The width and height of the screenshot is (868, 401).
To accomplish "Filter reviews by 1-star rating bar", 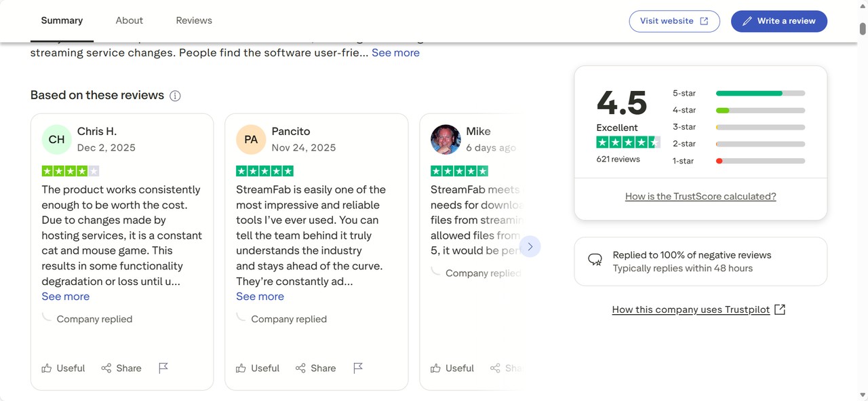I will tap(759, 161).
